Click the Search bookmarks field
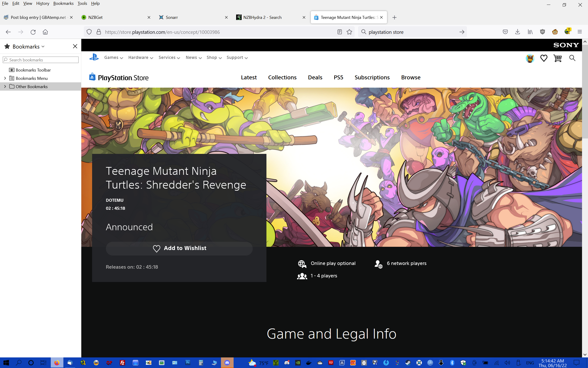Viewport: 588px width, 368px height. click(x=41, y=60)
